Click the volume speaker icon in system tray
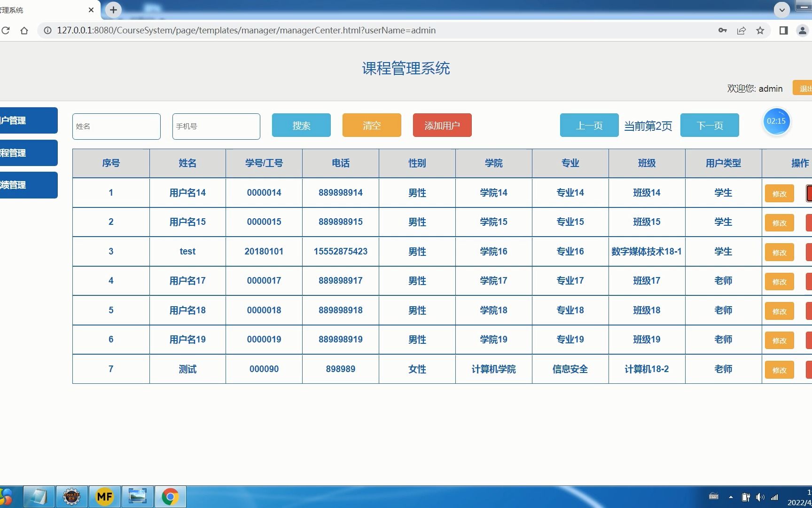Screen dimensions: 812x508 (x=760, y=497)
